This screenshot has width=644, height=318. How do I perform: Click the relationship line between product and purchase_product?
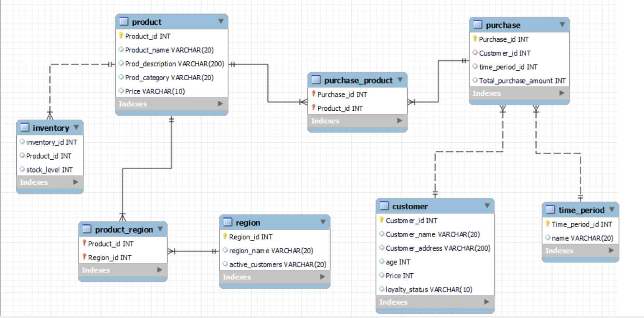[x=267, y=84]
